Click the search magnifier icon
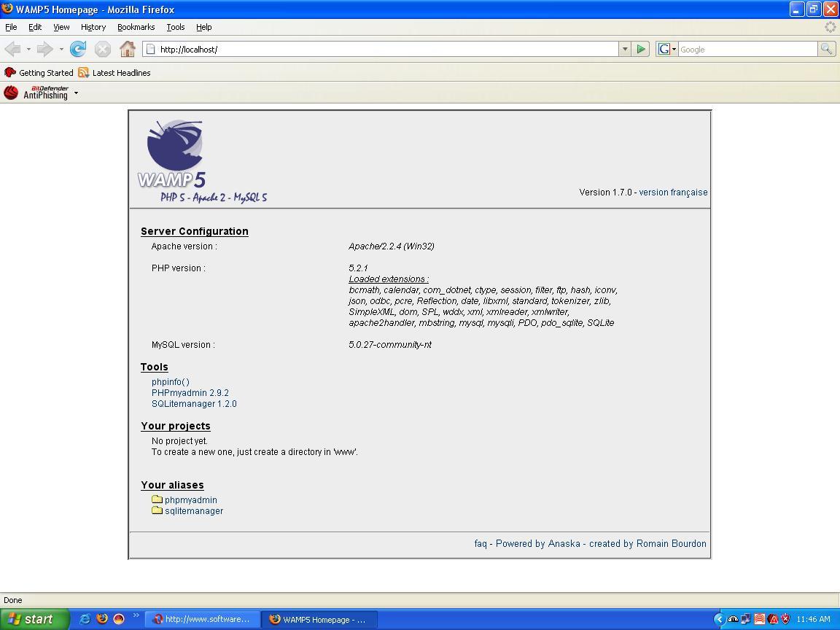Image resolution: width=840 pixels, height=630 pixels. coord(826,49)
